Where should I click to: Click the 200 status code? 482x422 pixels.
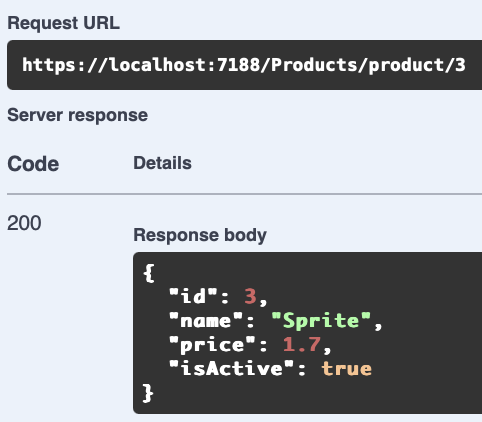pyautogui.click(x=24, y=223)
